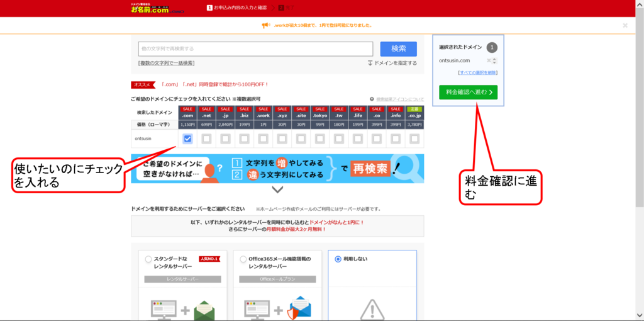Click すべての選択を削除 link

tap(478, 72)
